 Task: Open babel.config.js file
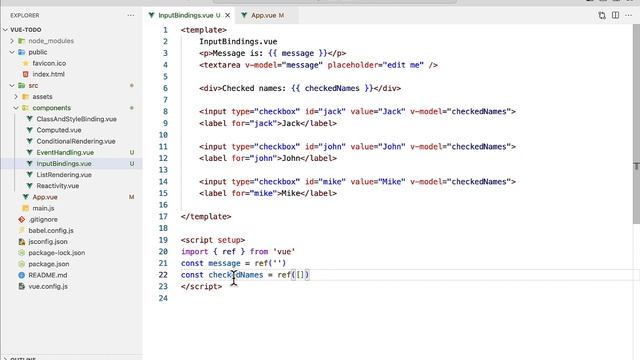click(51, 230)
